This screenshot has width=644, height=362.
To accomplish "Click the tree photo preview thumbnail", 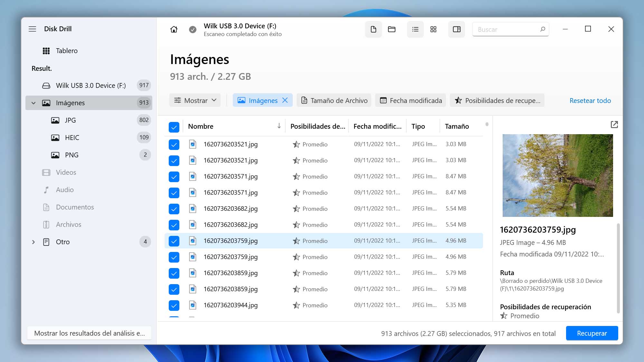I will [558, 175].
